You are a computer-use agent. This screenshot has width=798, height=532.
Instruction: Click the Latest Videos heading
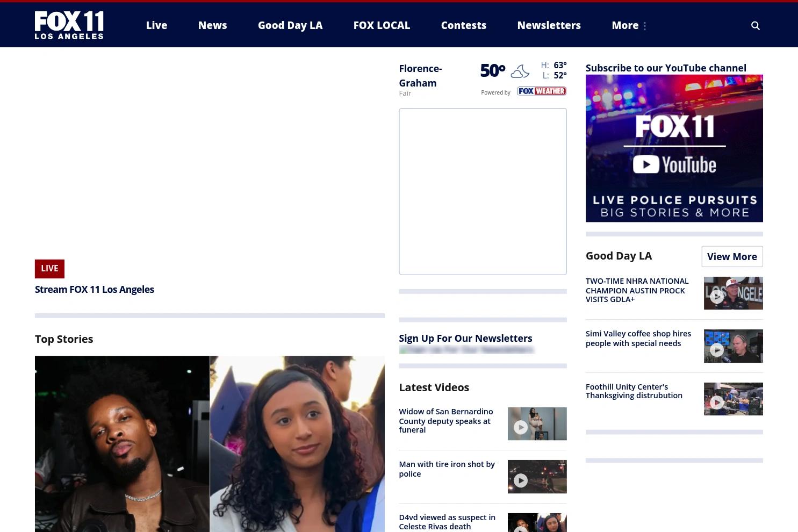click(434, 387)
